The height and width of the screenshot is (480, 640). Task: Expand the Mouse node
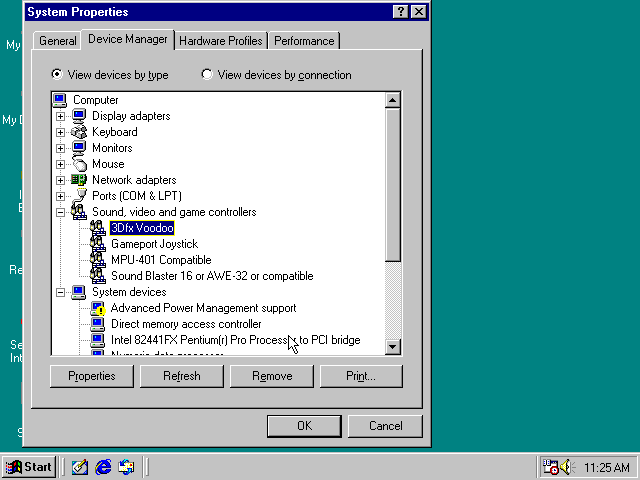point(60,164)
